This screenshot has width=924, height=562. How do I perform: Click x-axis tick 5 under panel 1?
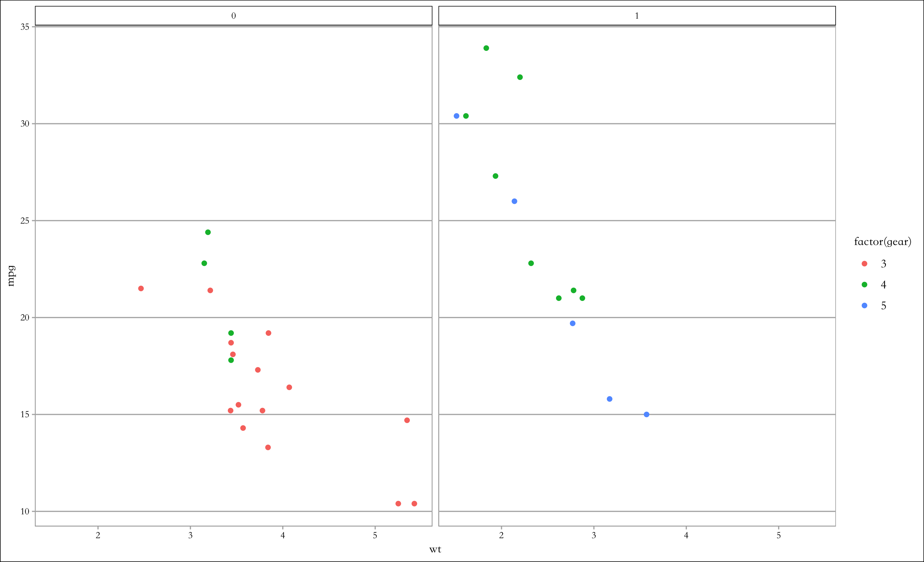coord(778,535)
